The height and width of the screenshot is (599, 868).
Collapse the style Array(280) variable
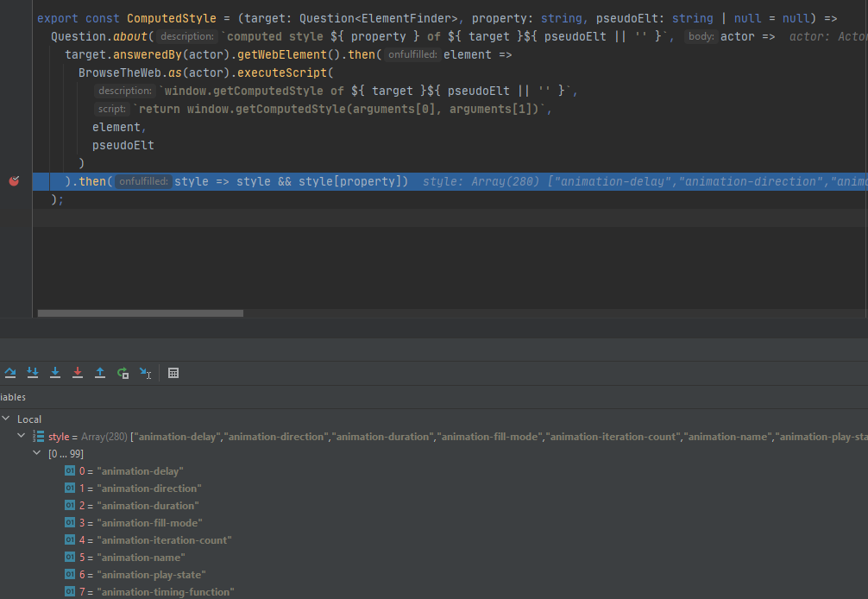(x=22, y=436)
